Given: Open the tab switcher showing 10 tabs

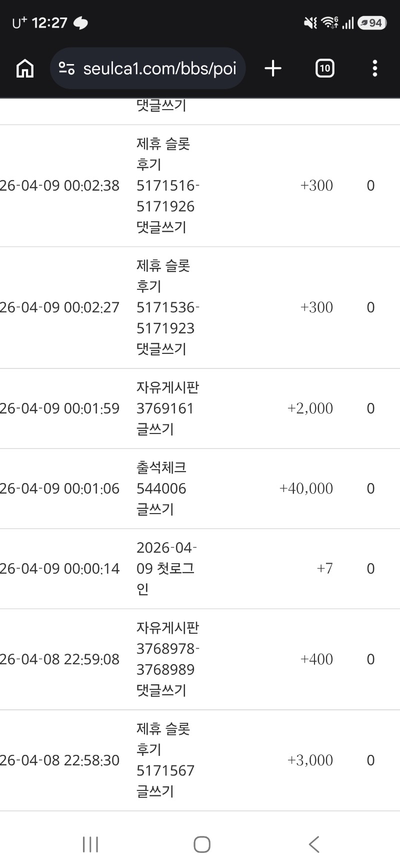Looking at the screenshot, I should (324, 69).
